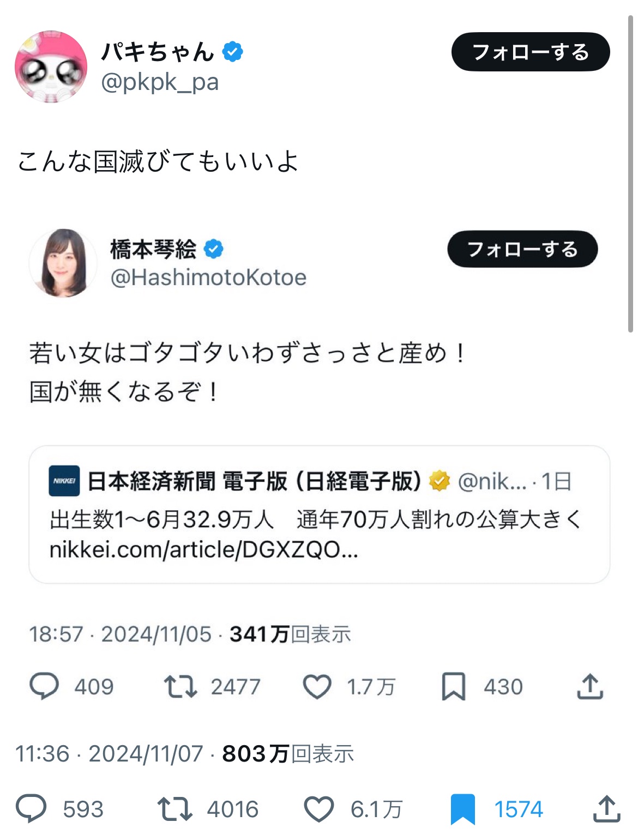Tap the bottom share icon of the main tweet
The image size is (638, 840).
pos(606,808)
